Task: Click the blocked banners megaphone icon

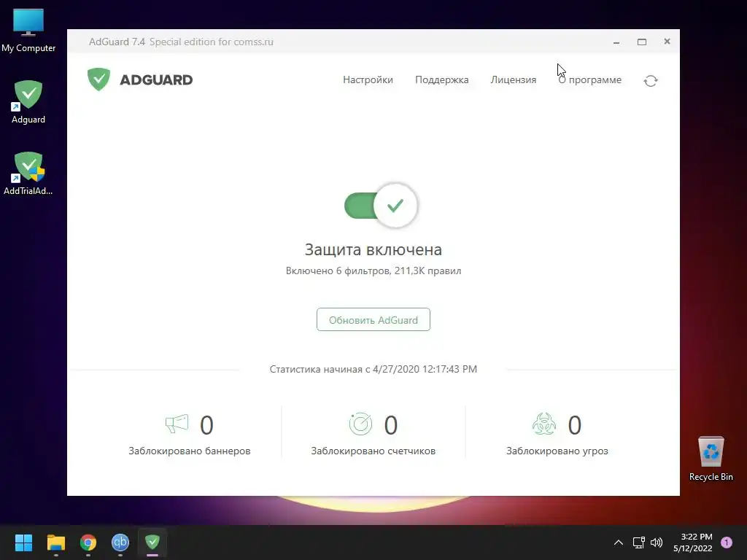Action: coord(177,424)
